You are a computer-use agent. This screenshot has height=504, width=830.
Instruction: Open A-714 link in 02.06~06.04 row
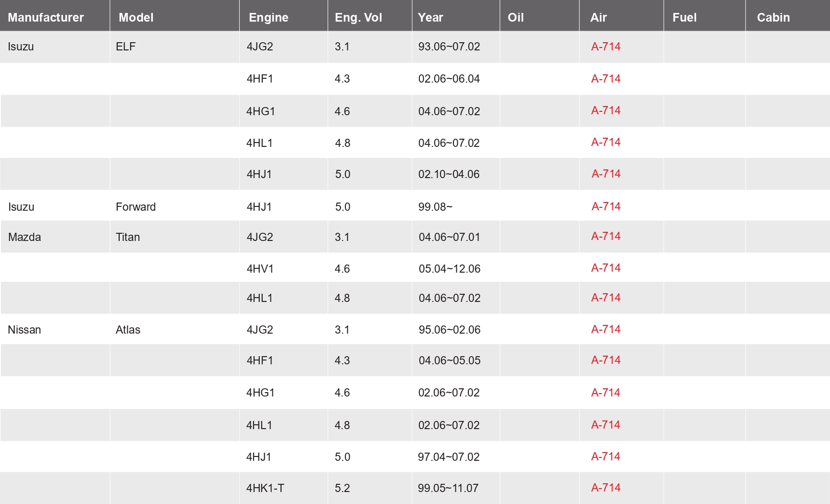coord(606,79)
